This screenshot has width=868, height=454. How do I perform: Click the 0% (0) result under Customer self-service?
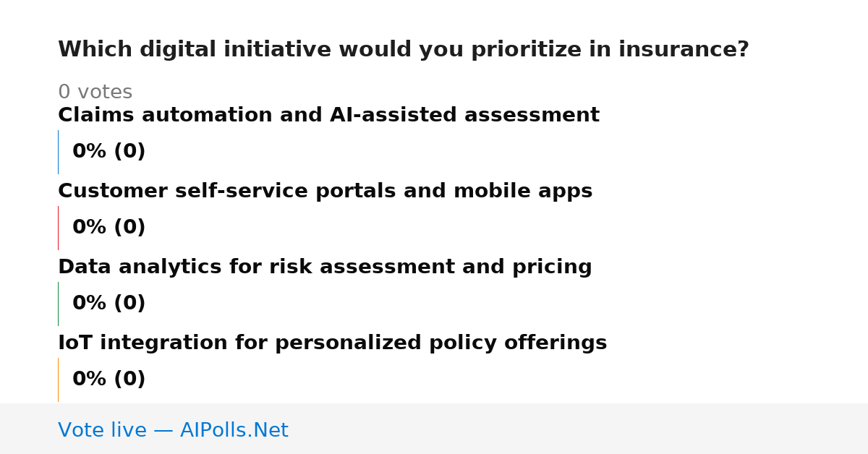(x=109, y=228)
